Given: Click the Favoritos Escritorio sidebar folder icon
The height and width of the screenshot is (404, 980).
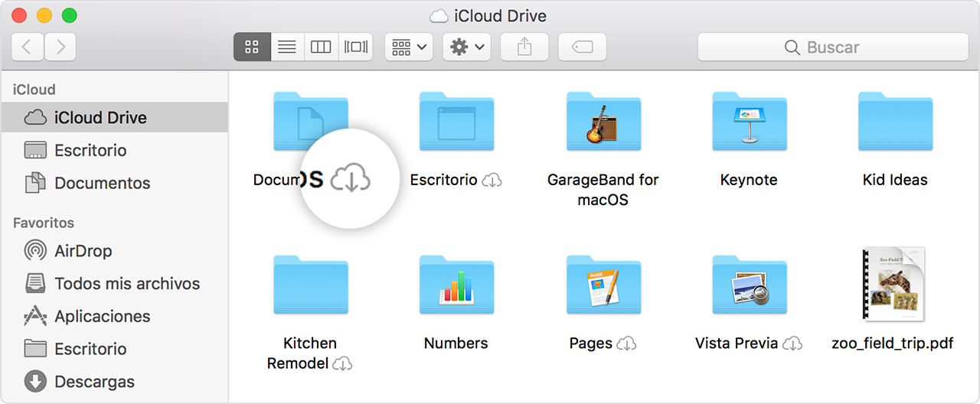Looking at the screenshot, I should 35,349.
